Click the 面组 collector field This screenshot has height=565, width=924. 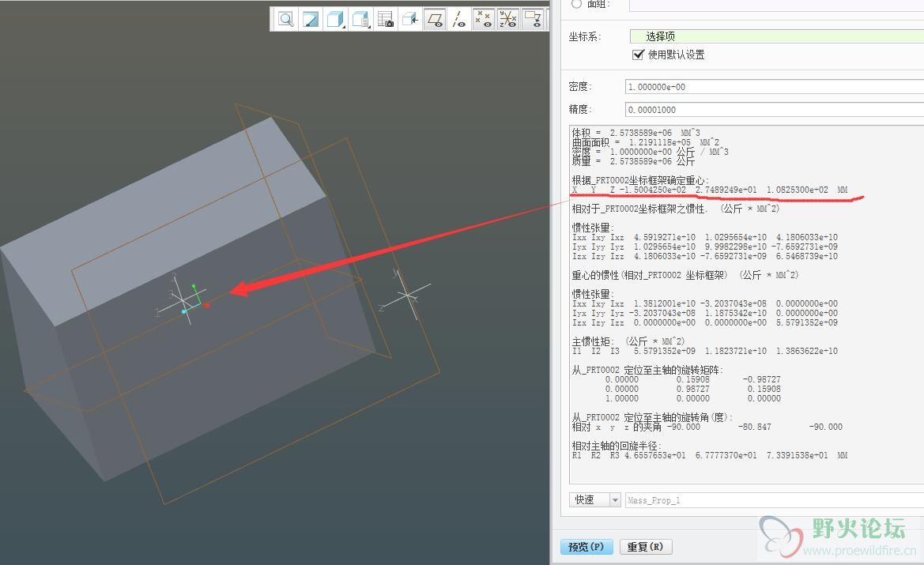coord(776,5)
